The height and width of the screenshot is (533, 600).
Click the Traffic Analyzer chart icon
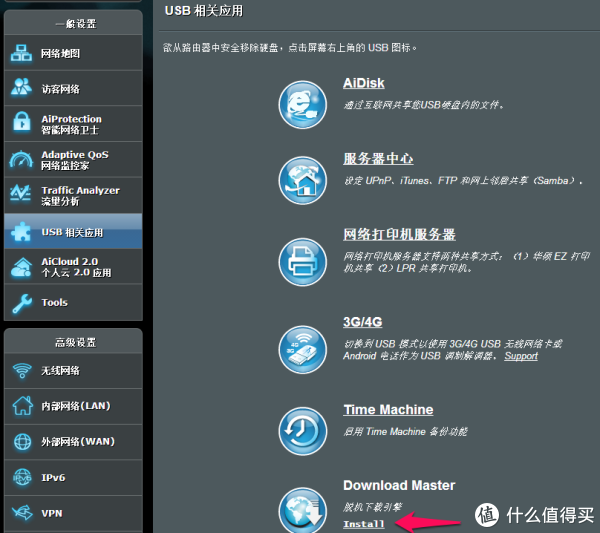point(21,194)
